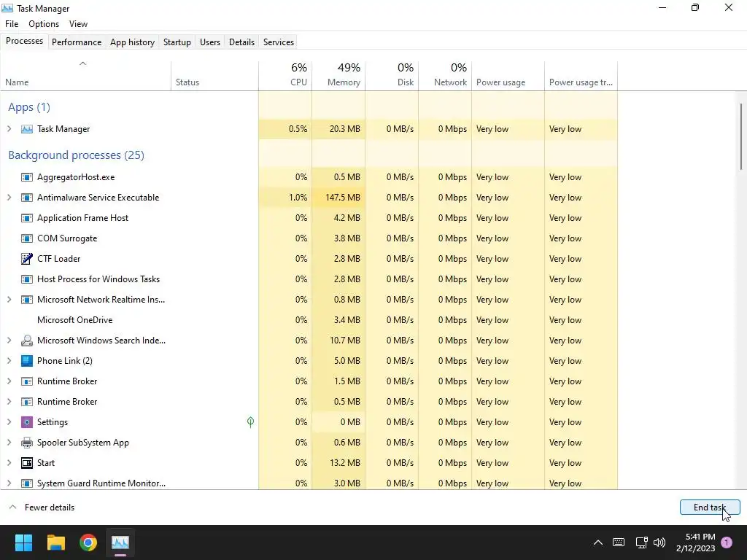Expand Microsoft Windows Search Indexer row
Screen dimensions: 747x560
click(9, 341)
